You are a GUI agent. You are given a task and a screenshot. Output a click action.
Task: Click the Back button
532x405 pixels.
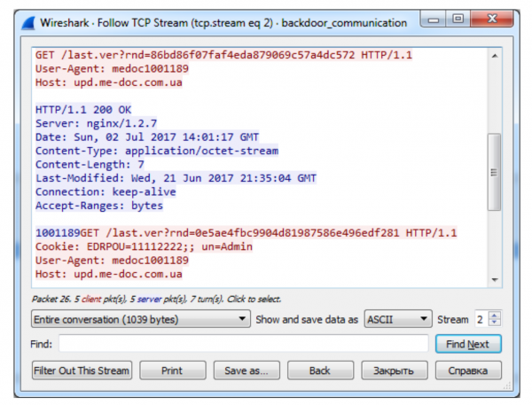click(x=319, y=370)
